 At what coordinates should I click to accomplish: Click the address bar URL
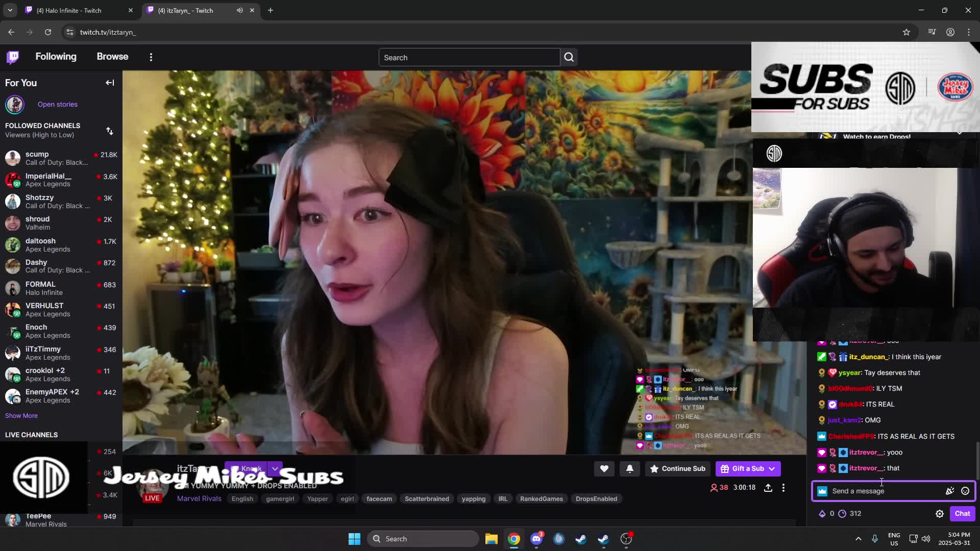108,32
